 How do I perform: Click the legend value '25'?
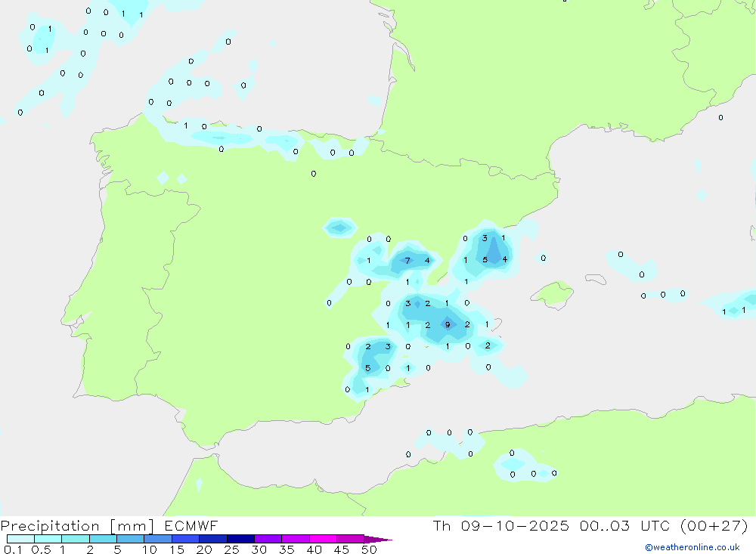point(232,549)
